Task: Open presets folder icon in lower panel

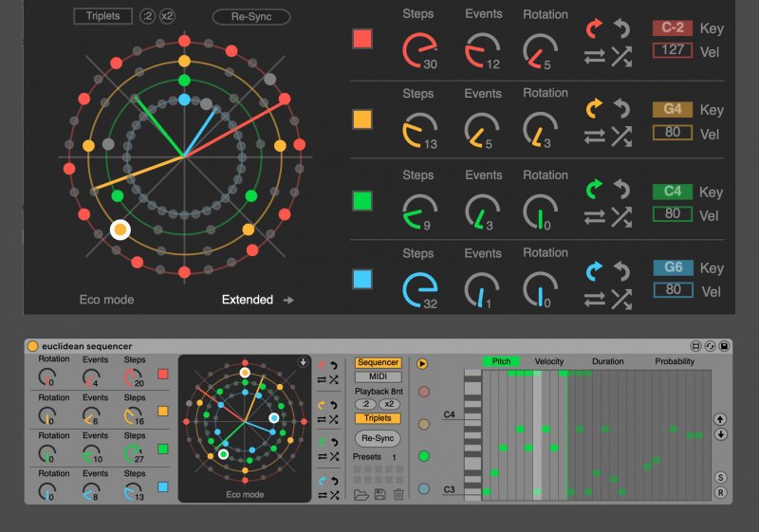Action: [x=361, y=494]
